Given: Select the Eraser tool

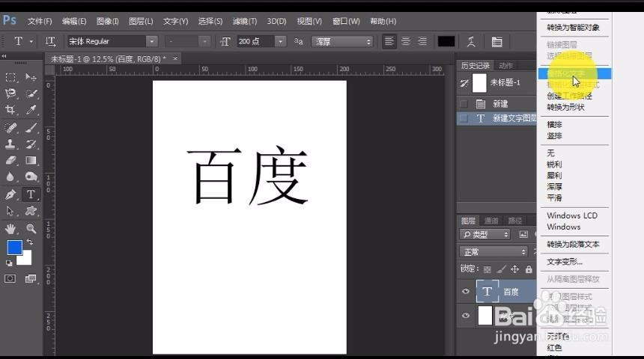Looking at the screenshot, I should coord(10,160).
